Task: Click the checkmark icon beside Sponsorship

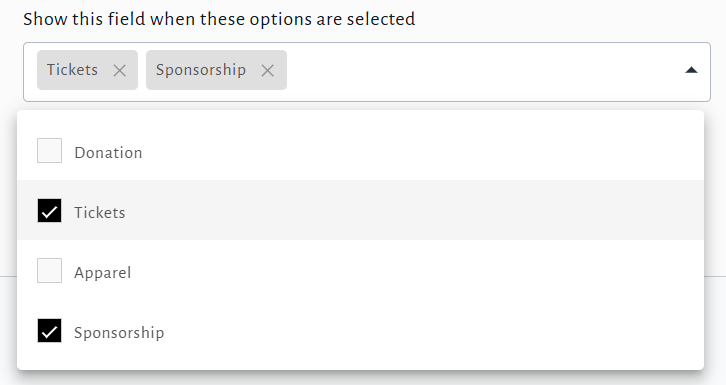Action: click(50, 330)
